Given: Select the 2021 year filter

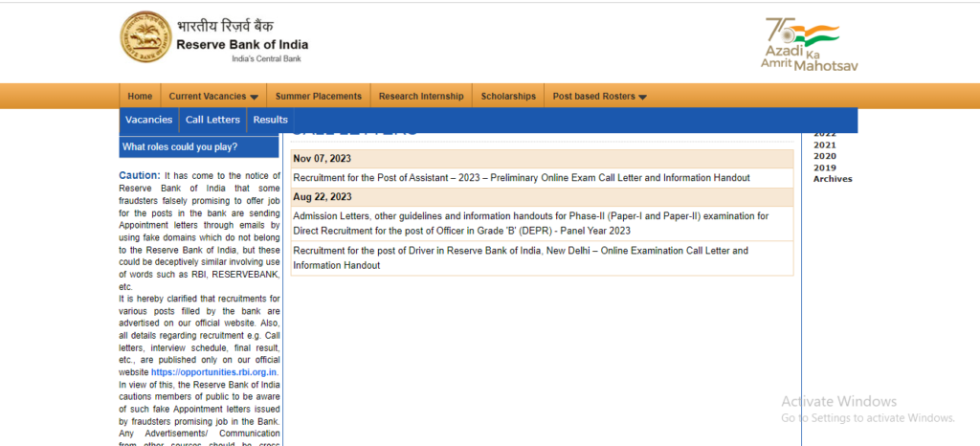Looking at the screenshot, I should (824, 145).
